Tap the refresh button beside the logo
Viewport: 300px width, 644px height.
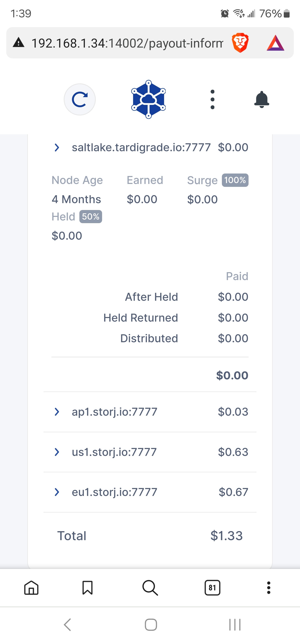pyautogui.click(x=80, y=99)
